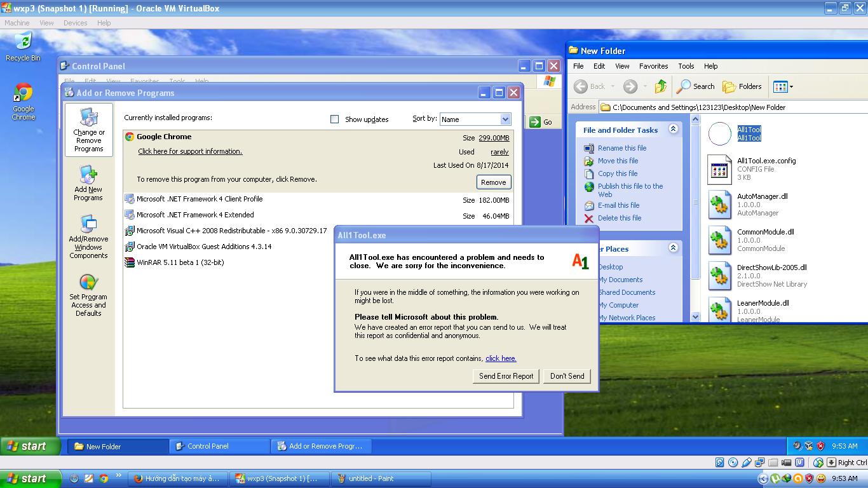Click the task pane scrollbar down arrow

tap(695, 316)
